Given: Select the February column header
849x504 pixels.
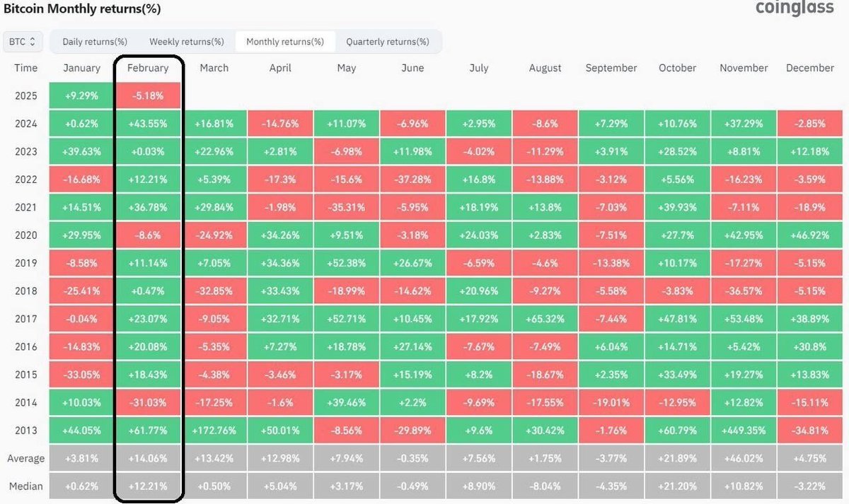Looking at the screenshot, I should [148, 68].
